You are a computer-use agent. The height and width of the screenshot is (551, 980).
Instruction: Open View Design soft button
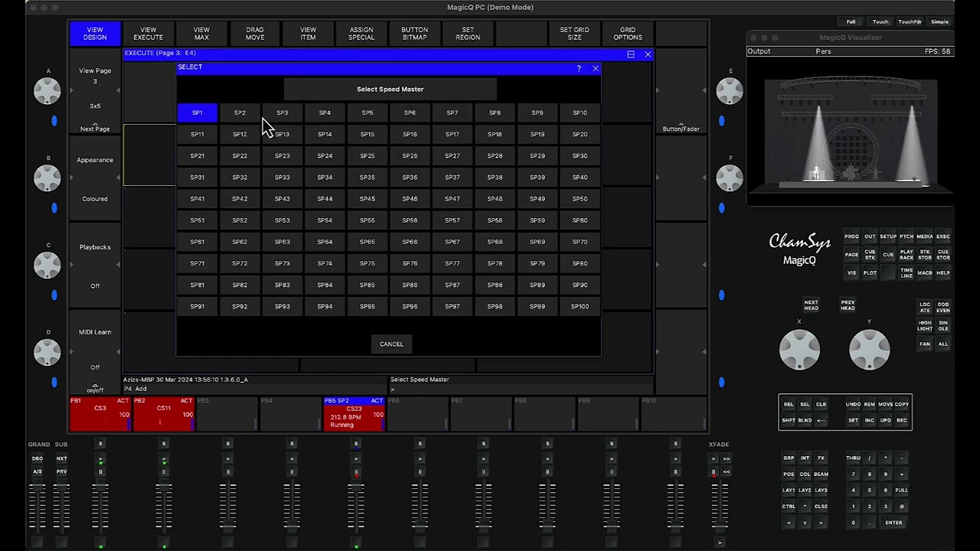[x=95, y=34]
